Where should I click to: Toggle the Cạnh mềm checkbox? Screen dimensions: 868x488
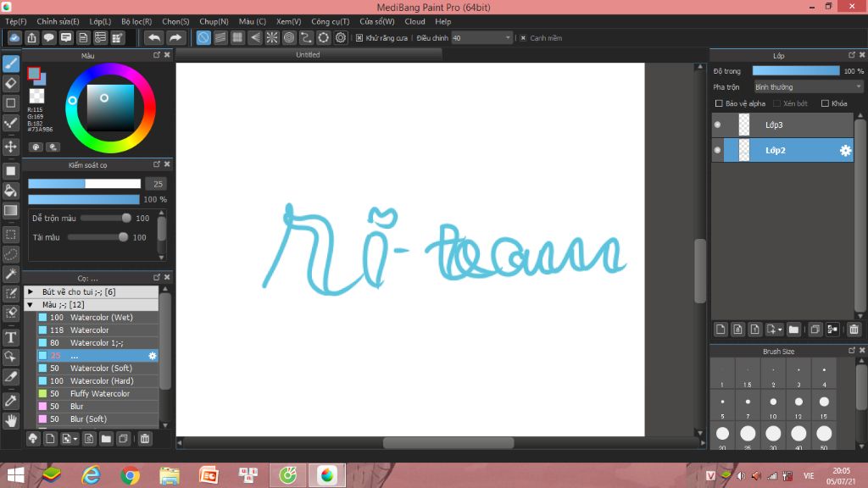(522, 38)
